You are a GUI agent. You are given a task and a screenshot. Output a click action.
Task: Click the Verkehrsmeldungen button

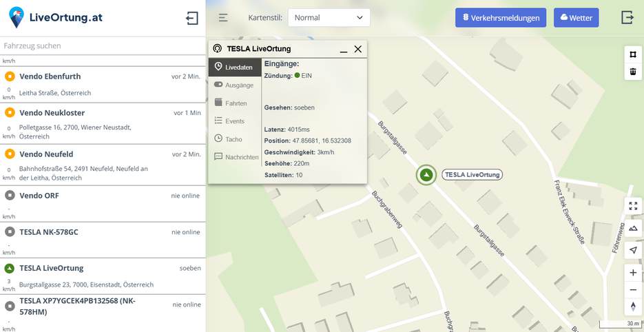click(x=501, y=18)
